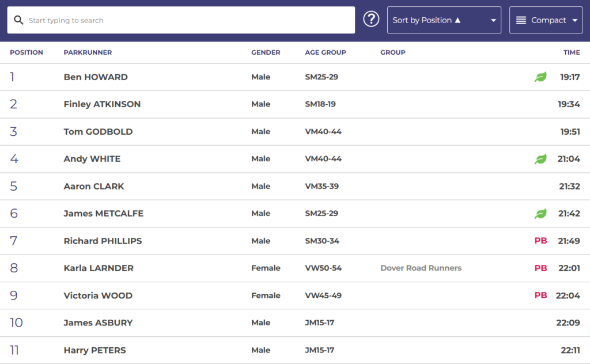Click the list icon in the Compact selector
This screenshot has width=590, height=364.
521,20
